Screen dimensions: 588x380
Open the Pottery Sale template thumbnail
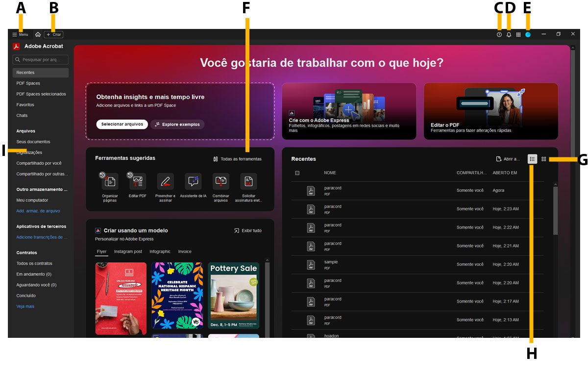[x=233, y=296]
